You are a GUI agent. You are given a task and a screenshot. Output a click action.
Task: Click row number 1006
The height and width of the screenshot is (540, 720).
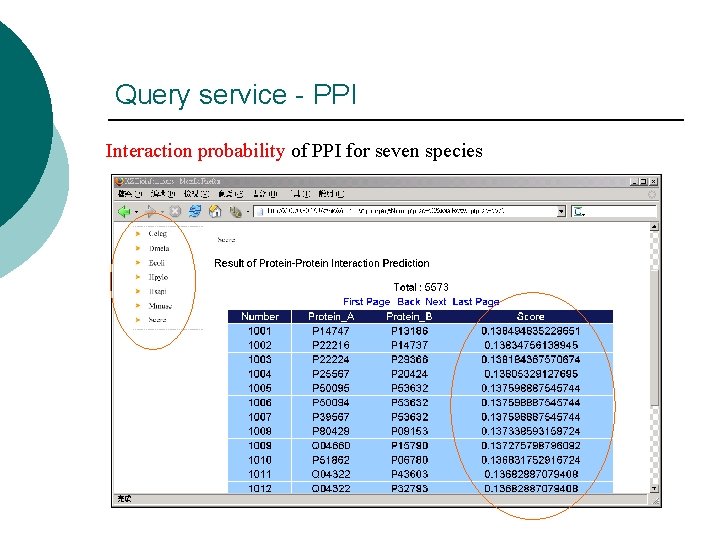tap(260, 403)
